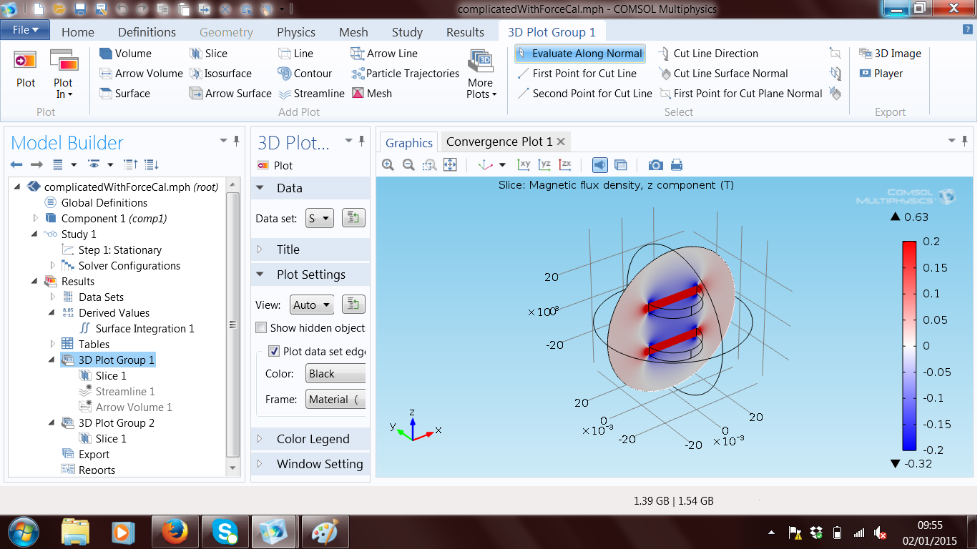This screenshot has width=980, height=549.
Task: Switch to Convergence Plot 1 tab
Action: click(499, 142)
